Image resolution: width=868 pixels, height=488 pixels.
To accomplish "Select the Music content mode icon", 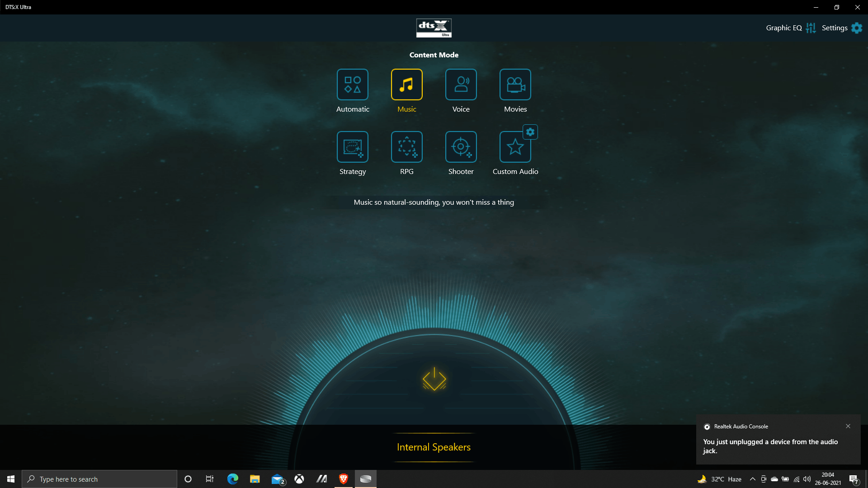I will coord(407,84).
